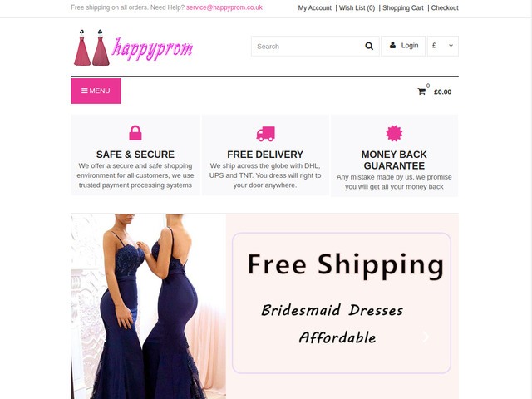The image size is (532, 399).
Task: Email service@happyprom.co.uk support link
Action: (224, 7)
